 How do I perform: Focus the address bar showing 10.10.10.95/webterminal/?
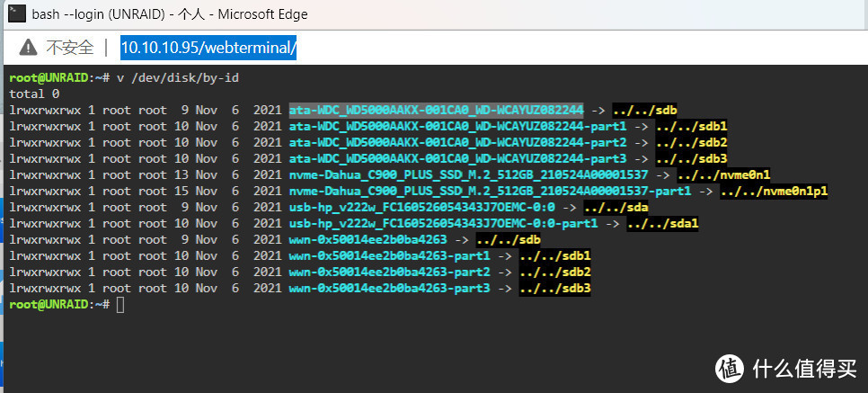[x=208, y=47]
